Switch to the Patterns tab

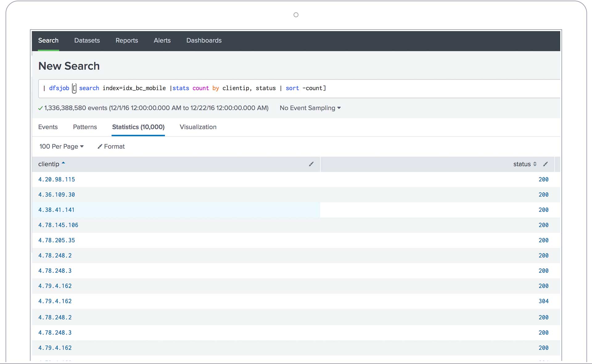85,127
